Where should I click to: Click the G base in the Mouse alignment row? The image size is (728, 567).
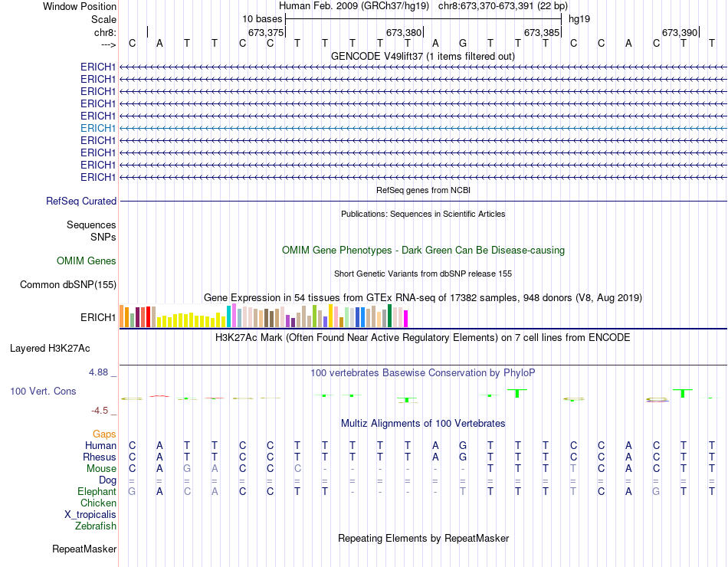(x=187, y=469)
